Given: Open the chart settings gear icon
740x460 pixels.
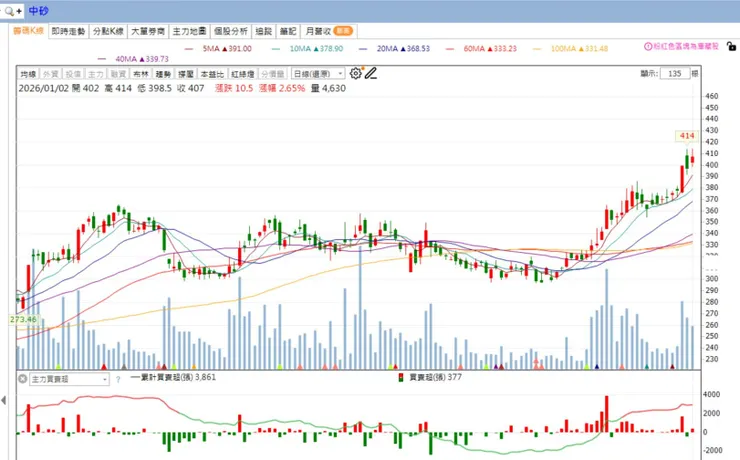Looking at the screenshot, I should pos(355,74).
